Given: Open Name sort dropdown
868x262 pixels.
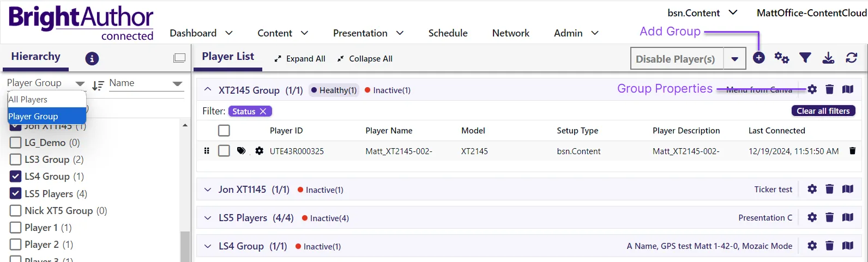Looking at the screenshot, I should (x=146, y=83).
